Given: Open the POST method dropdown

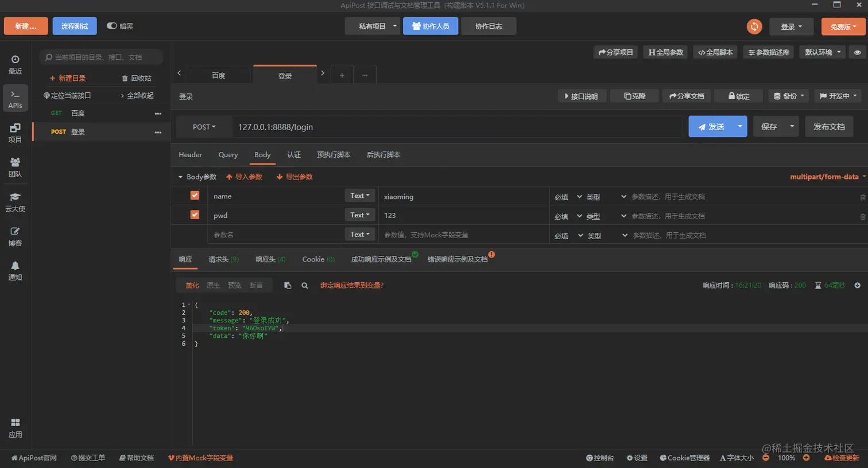Looking at the screenshot, I should tap(204, 127).
